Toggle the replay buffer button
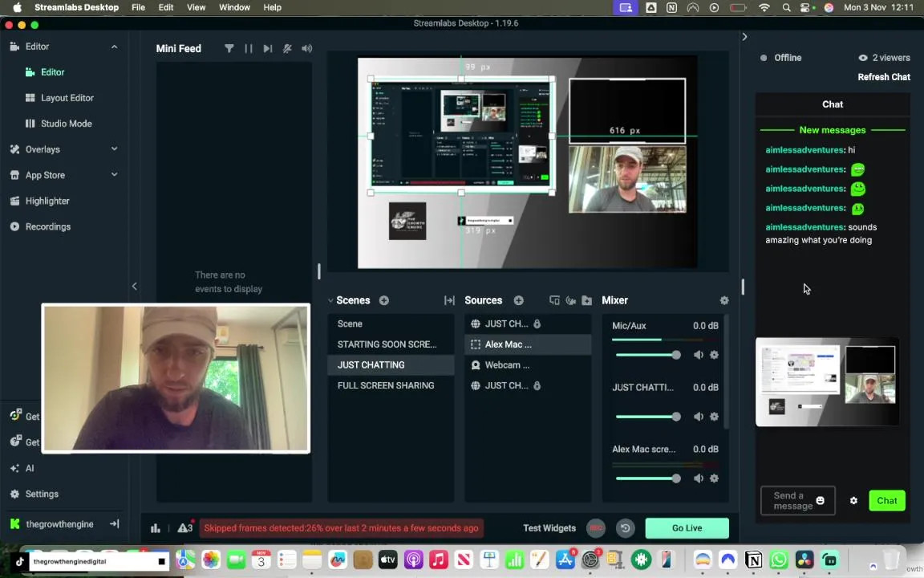The width and height of the screenshot is (924, 578). coord(626,528)
